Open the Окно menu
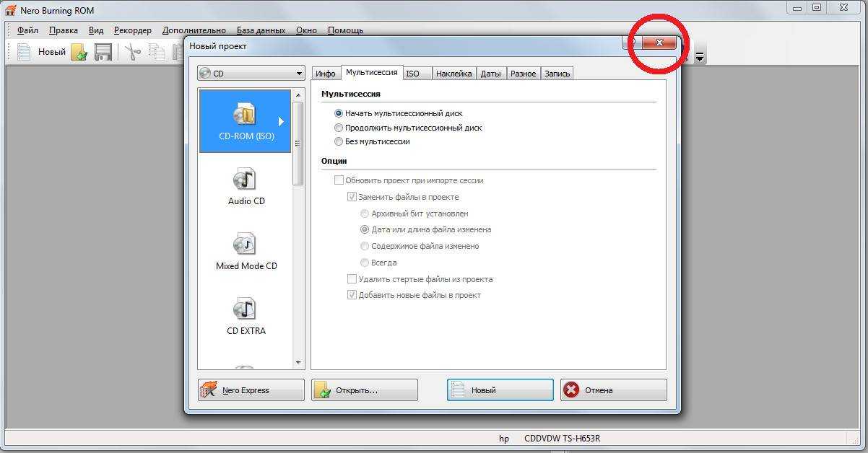 (306, 30)
